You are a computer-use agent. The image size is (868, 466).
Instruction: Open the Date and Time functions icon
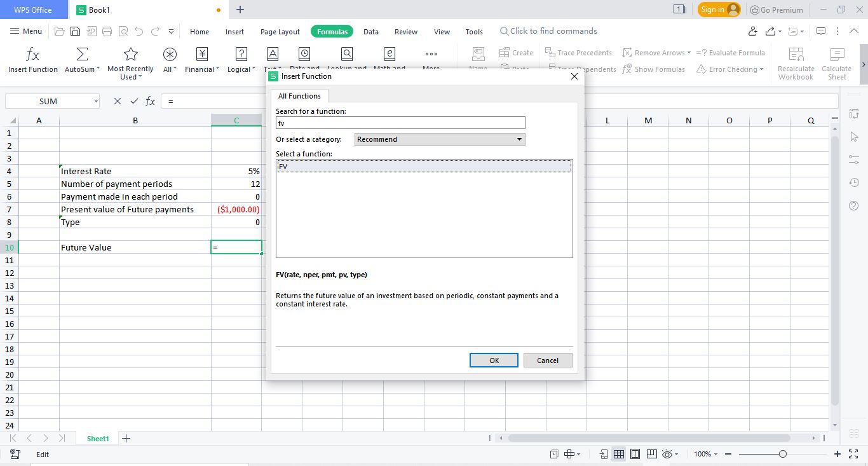pos(304,54)
